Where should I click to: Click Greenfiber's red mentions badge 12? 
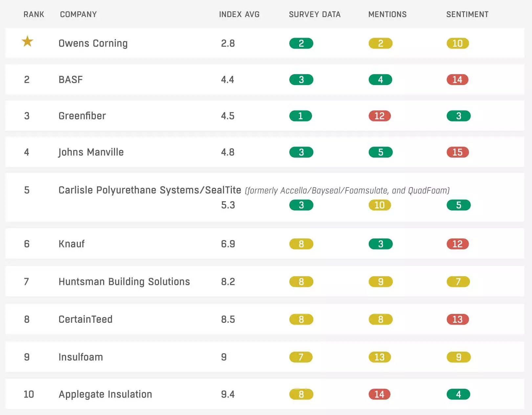(x=380, y=116)
